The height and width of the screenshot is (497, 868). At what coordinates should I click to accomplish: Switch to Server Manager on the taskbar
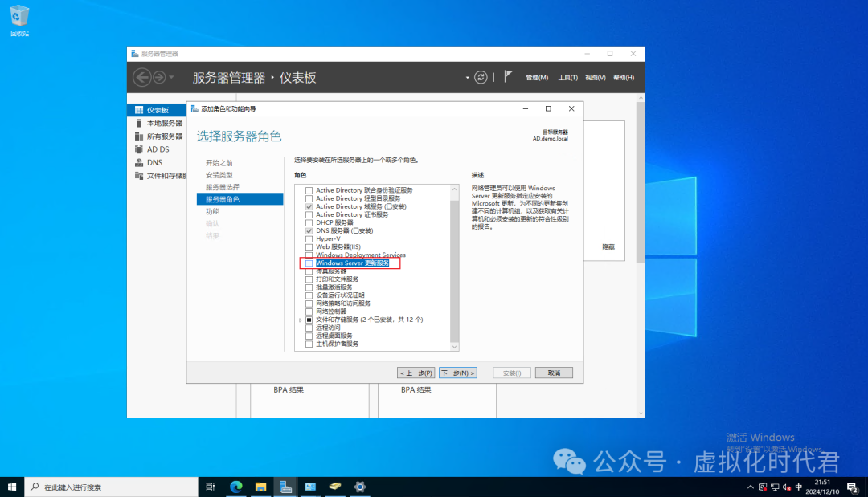click(285, 487)
